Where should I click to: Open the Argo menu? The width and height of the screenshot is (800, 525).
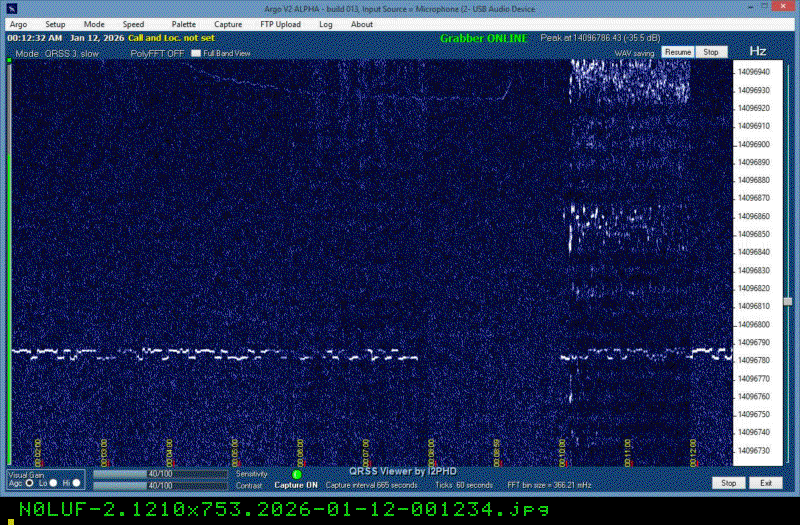point(18,24)
